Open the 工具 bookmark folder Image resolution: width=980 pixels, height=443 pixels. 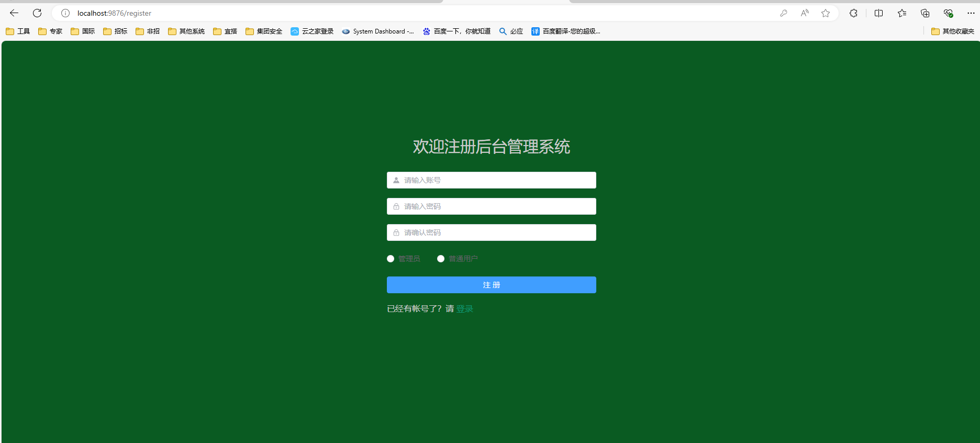18,31
